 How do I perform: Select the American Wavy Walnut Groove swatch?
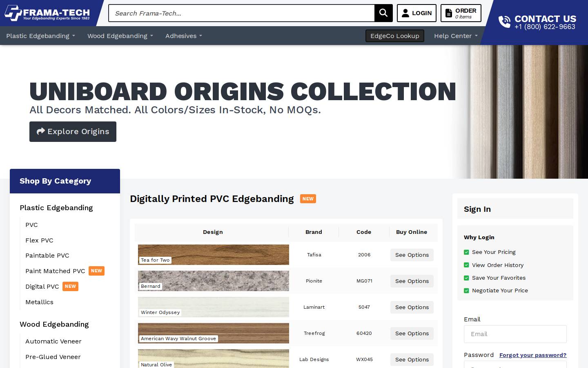point(214,333)
